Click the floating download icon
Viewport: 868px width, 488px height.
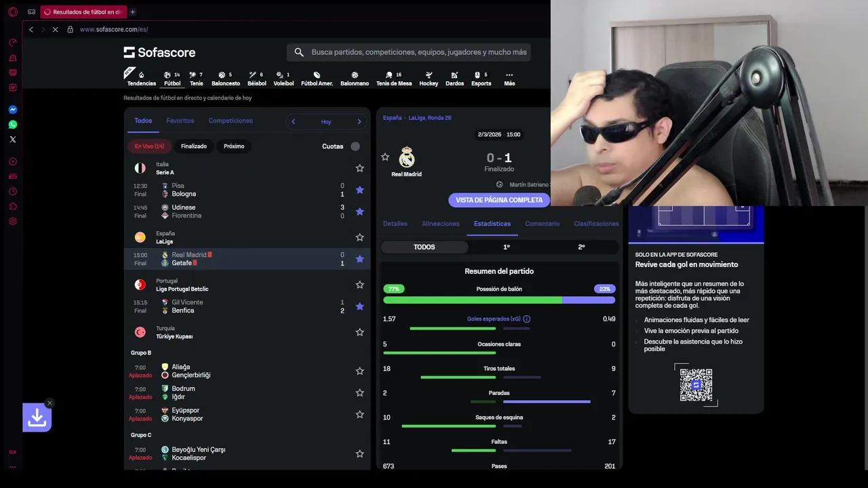37,418
